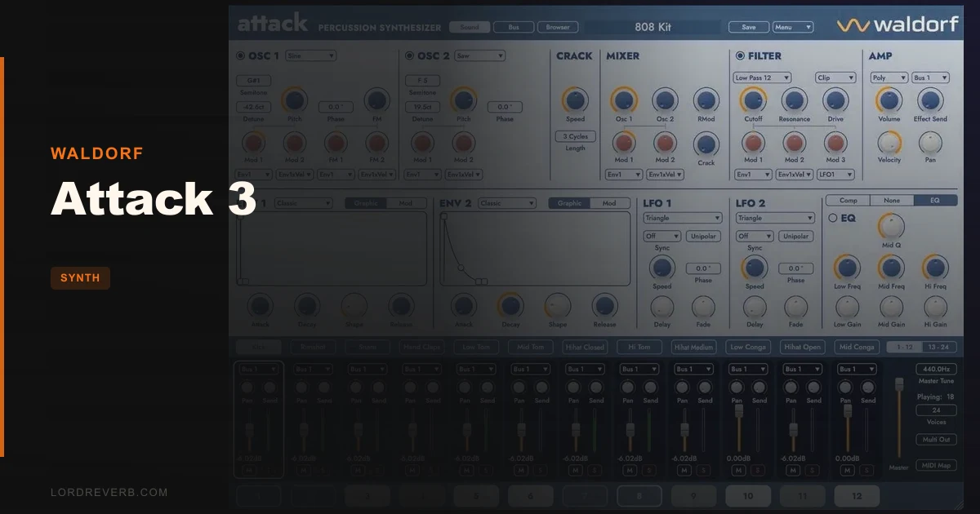Image resolution: width=980 pixels, height=514 pixels.
Task: Select the Low Conga instrument
Action: point(748,347)
